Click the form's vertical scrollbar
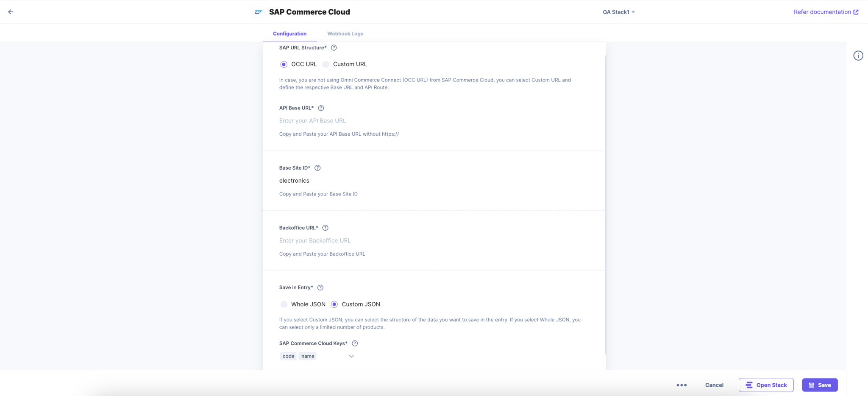Image resolution: width=868 pixels, height=396 pixels. tap(605, 205)
